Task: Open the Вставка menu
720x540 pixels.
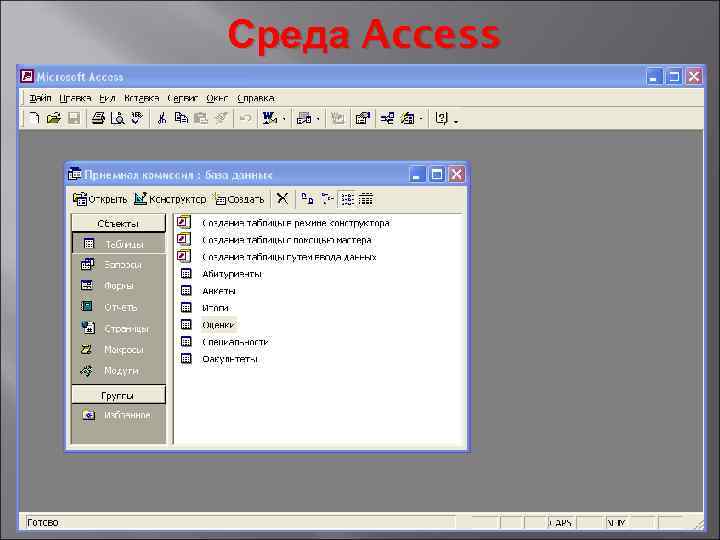Action: (141, 98)
